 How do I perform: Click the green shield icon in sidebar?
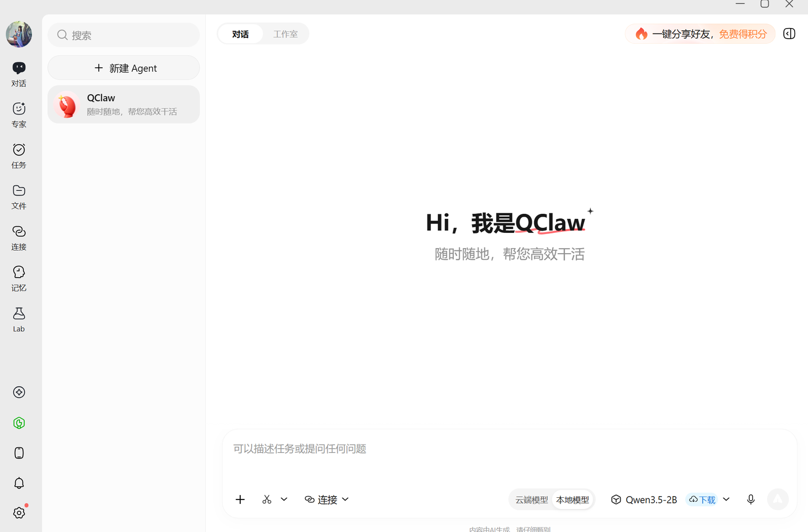[x=19, y=423]
